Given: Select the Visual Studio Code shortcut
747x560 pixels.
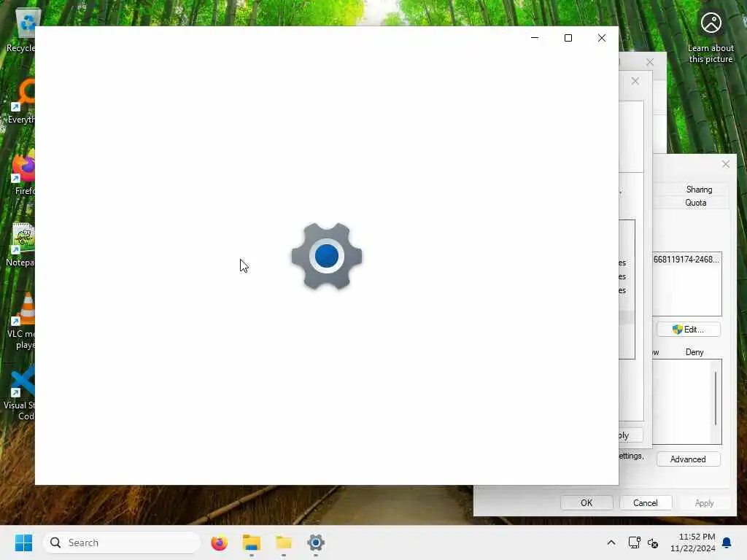Looking at the screenshot, I should (20, 392).
